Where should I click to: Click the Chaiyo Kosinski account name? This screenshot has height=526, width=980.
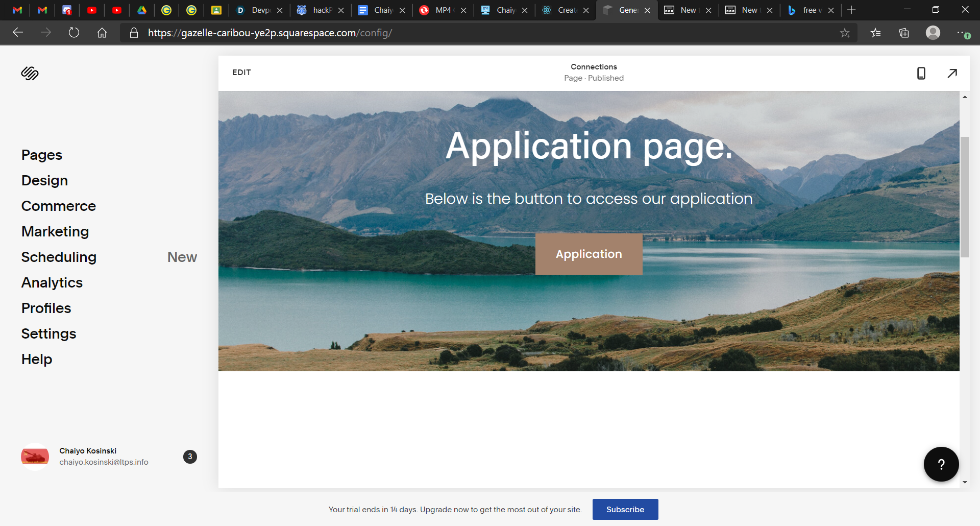[x=88, y=450]
